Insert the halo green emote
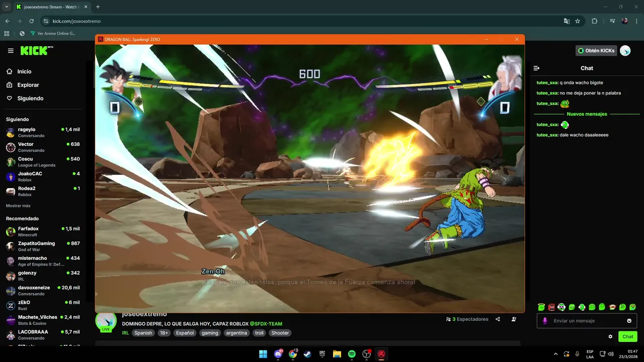This screenshot has width=644, height=362. [541, 307]
